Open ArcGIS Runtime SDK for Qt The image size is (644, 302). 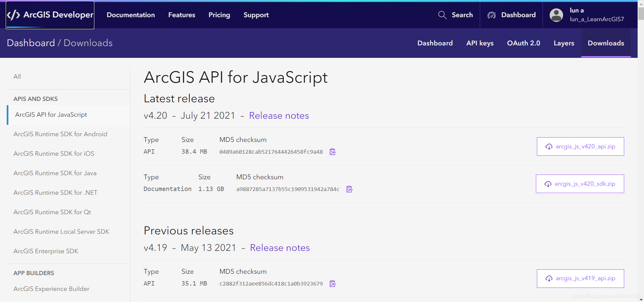(x=52, y=212)
